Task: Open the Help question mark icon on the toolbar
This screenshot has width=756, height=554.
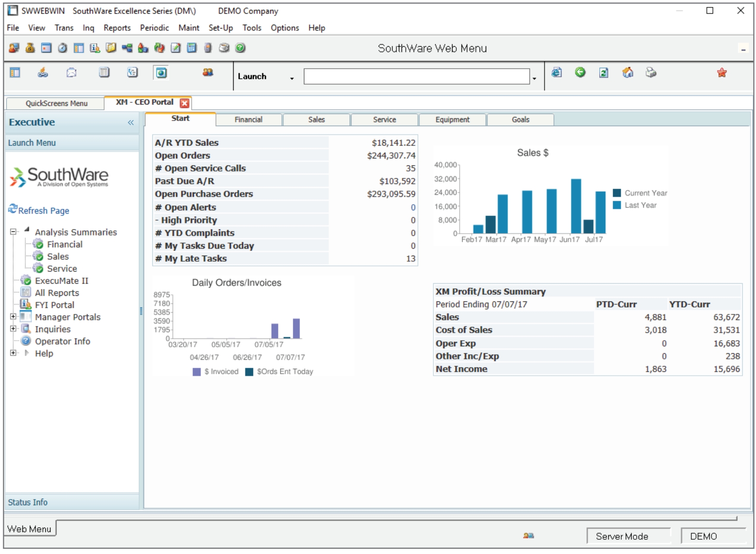Action: pos(240,48)
